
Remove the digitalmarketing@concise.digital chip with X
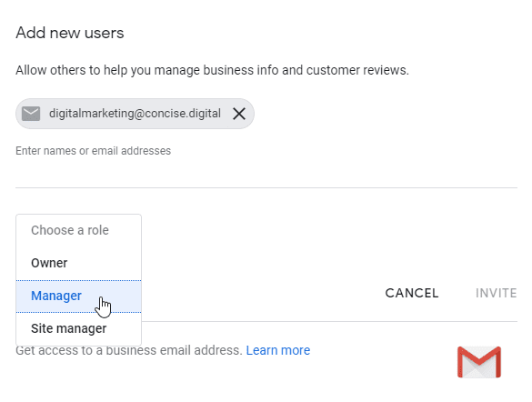coord(239,114)
